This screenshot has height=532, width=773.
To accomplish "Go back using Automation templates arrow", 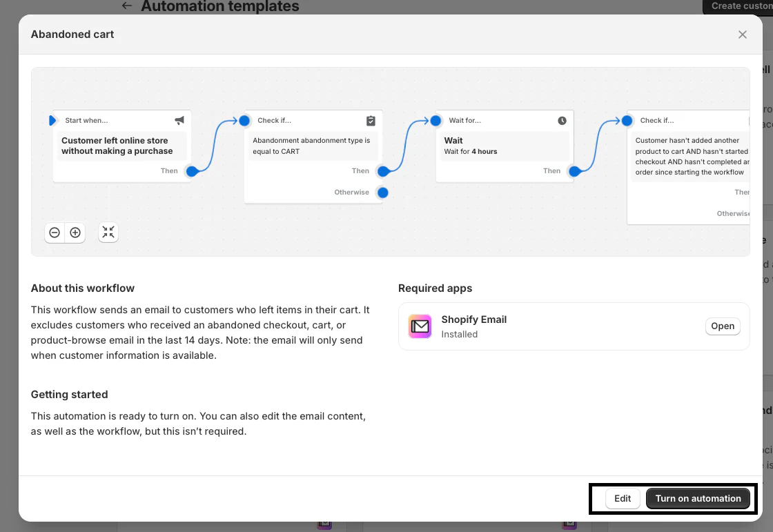I will (127, 6).
